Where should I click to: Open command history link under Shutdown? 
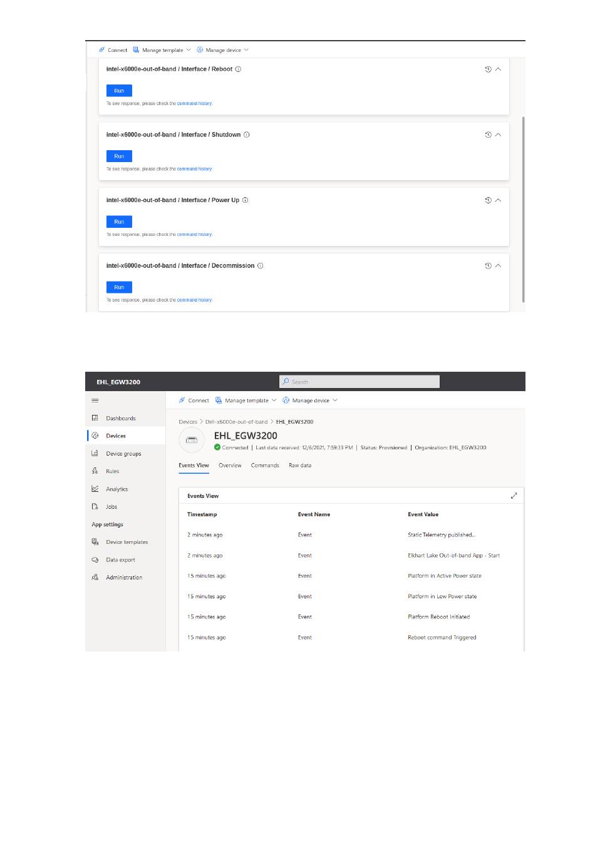(x=194, y=169)
